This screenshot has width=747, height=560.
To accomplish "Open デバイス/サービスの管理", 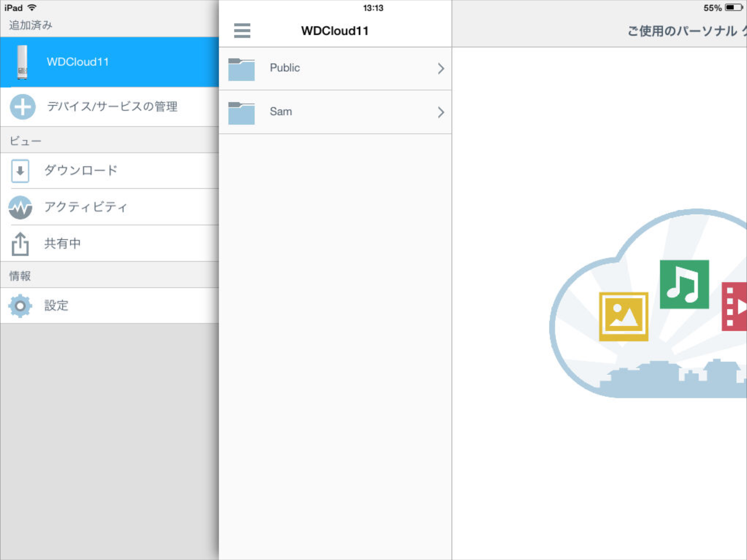I will [x=112, y=107].
